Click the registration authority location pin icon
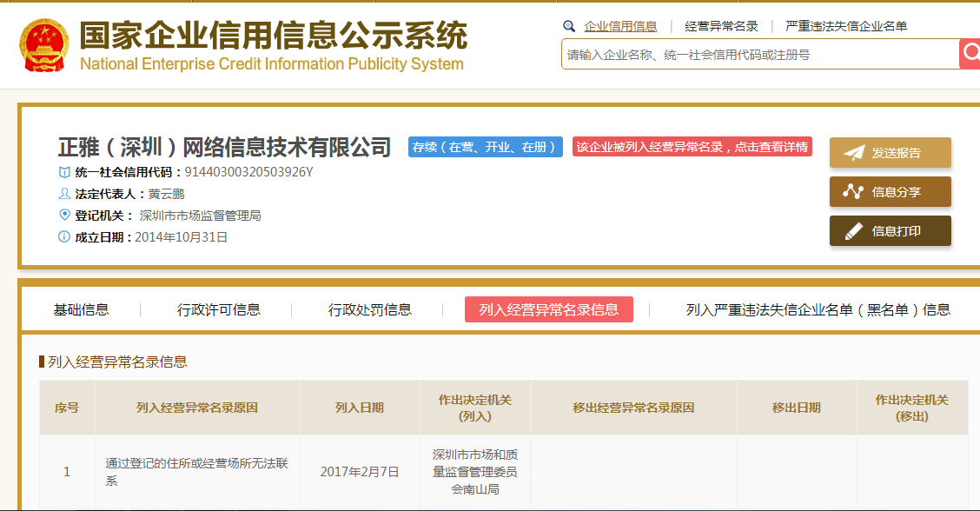Viewport: 980px width, 511px height. pos(64,215)
